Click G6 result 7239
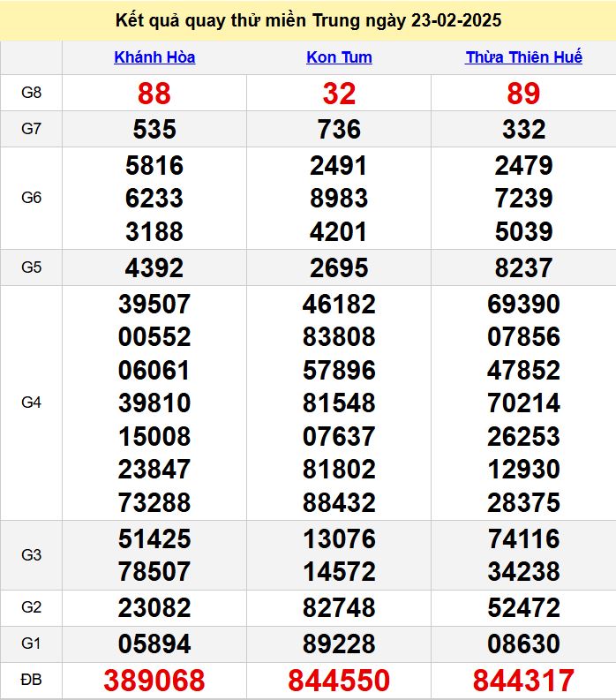 (x=523, y=199)
